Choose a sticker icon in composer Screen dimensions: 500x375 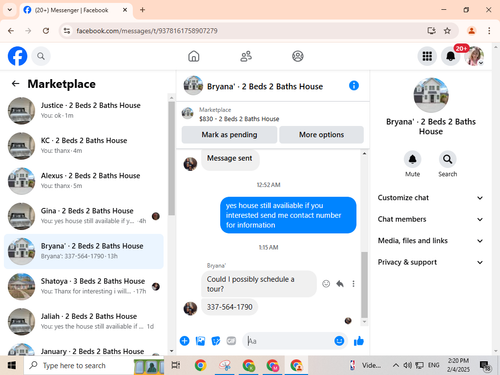pyautogui.click(x=216, y=341)
